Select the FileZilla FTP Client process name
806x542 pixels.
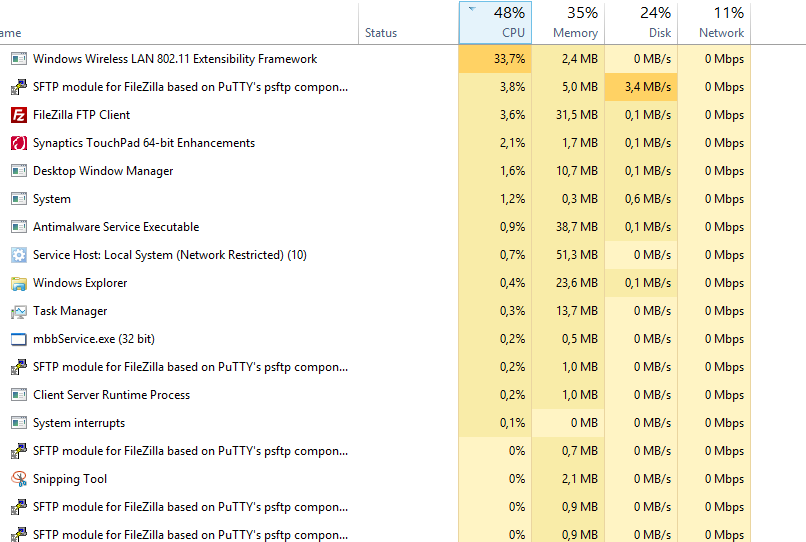tap(81, 115)
